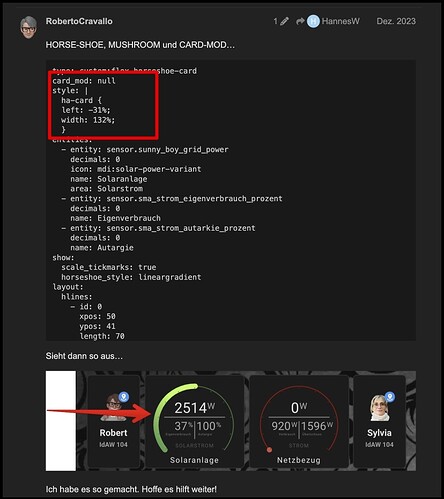444x499 pixels.
Task: Open the pencil edit history icon
Action: coord(284,22)
